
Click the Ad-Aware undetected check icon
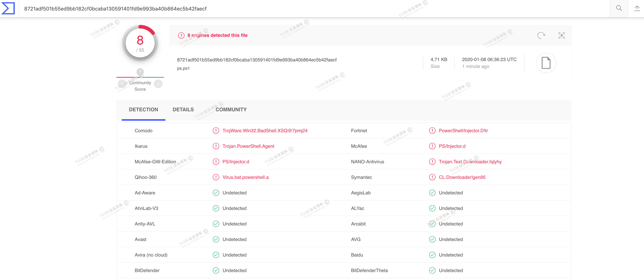click(x=216, y=193)
